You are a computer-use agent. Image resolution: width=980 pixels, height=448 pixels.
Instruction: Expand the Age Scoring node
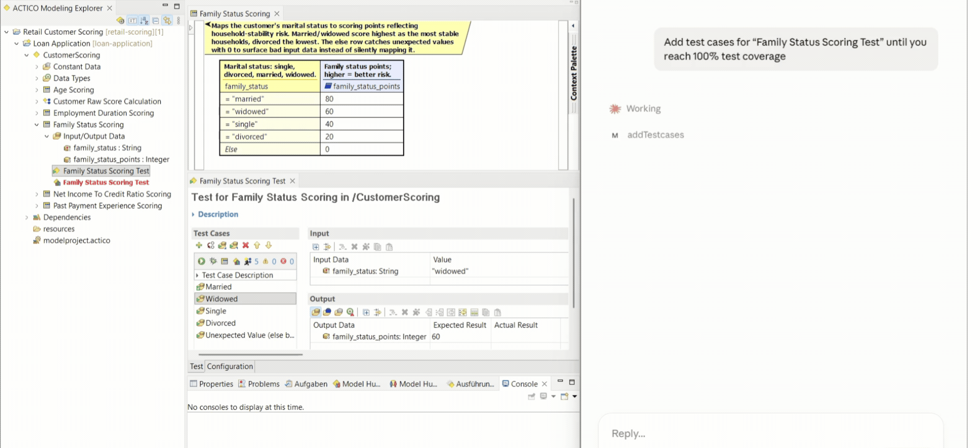tap(37, 90)
